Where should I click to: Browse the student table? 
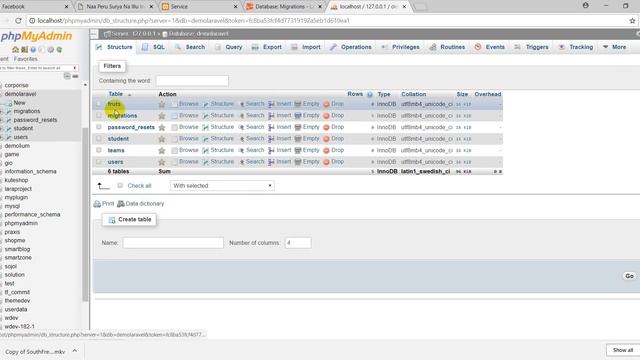click(x=185, y=139)
